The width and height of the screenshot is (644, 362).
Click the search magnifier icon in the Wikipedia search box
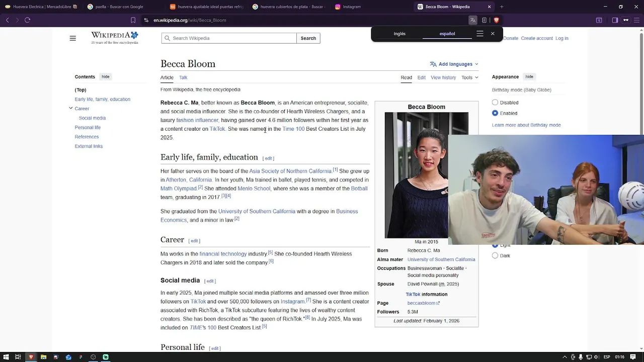coord(167,38)
